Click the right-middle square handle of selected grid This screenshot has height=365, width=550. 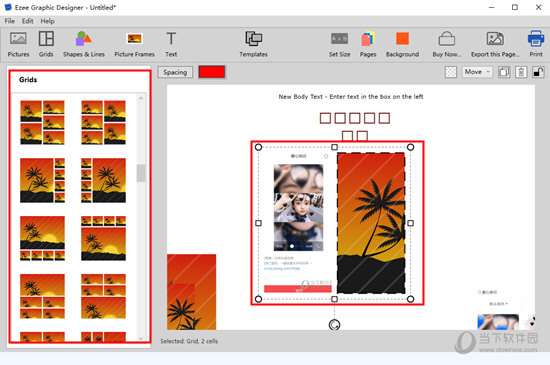[x=410, y=223]
